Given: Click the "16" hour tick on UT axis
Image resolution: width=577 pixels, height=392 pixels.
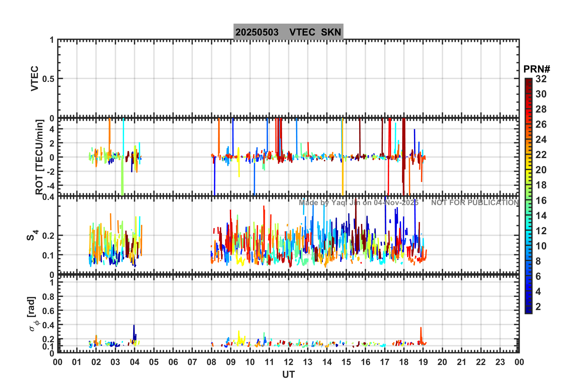Looking at the screenshot, I should [x=366, y=362].
